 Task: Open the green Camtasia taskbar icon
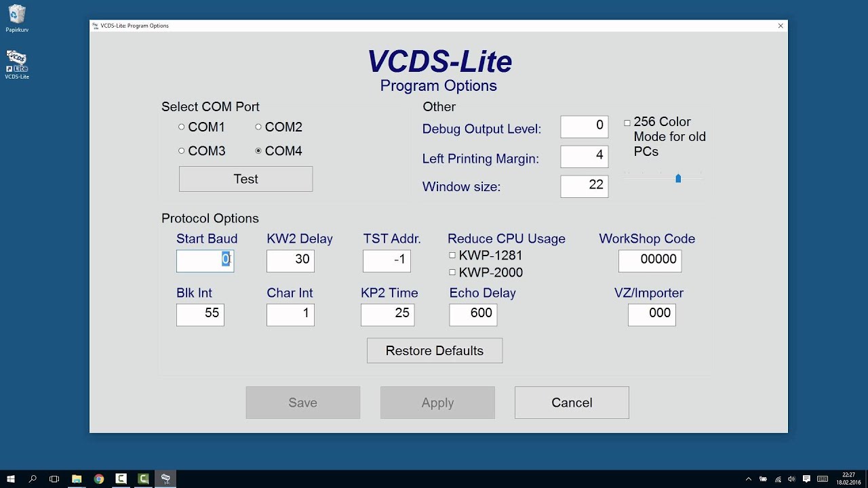pos(143,479)
